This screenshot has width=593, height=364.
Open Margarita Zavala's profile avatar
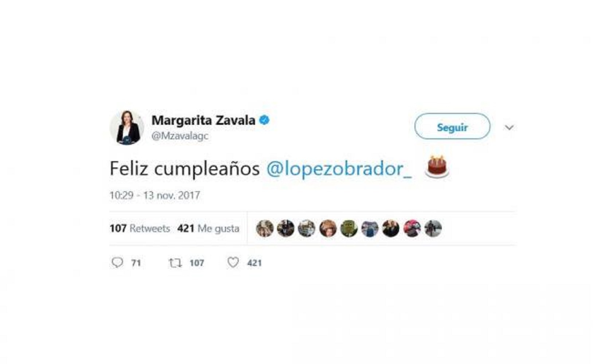(126, 128)
